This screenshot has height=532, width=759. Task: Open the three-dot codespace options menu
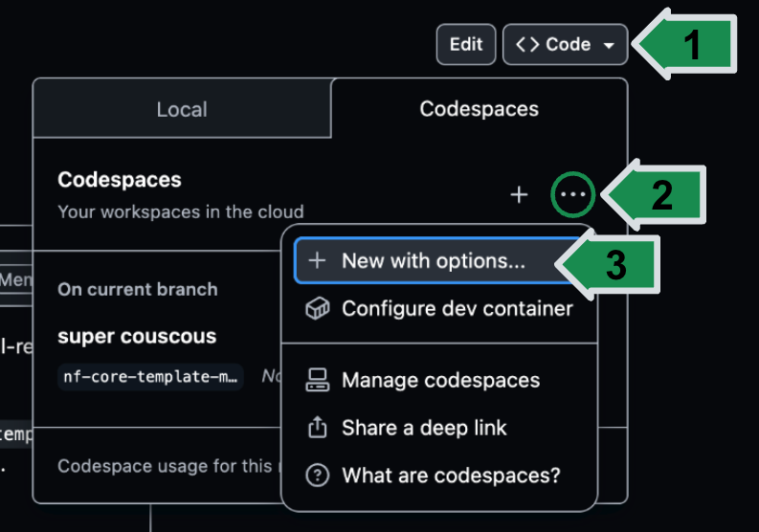tap(573, 195)
